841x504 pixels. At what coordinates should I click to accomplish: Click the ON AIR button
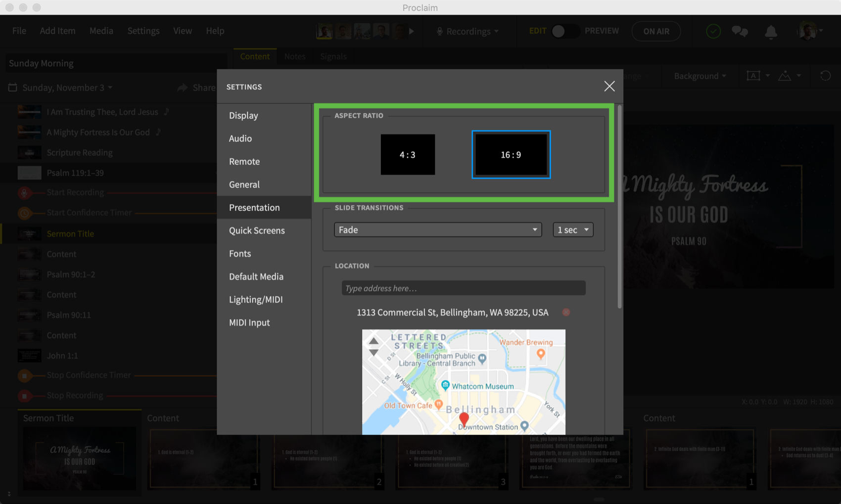656,31
